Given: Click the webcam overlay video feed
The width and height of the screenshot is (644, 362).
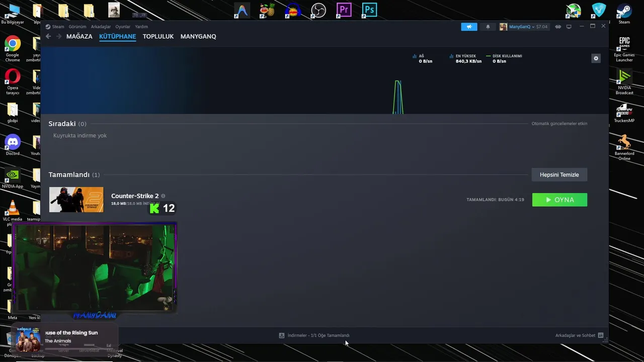Looking at the screenshot, I should pos(94,267).
